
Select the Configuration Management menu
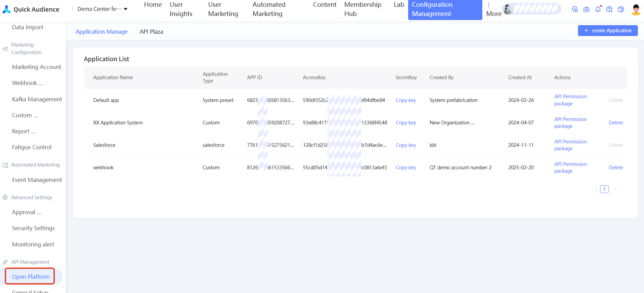445,10
